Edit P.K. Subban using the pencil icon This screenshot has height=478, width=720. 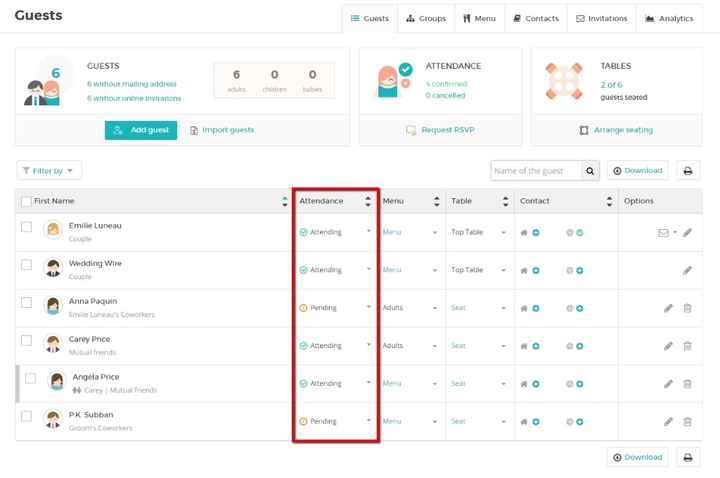668,422
